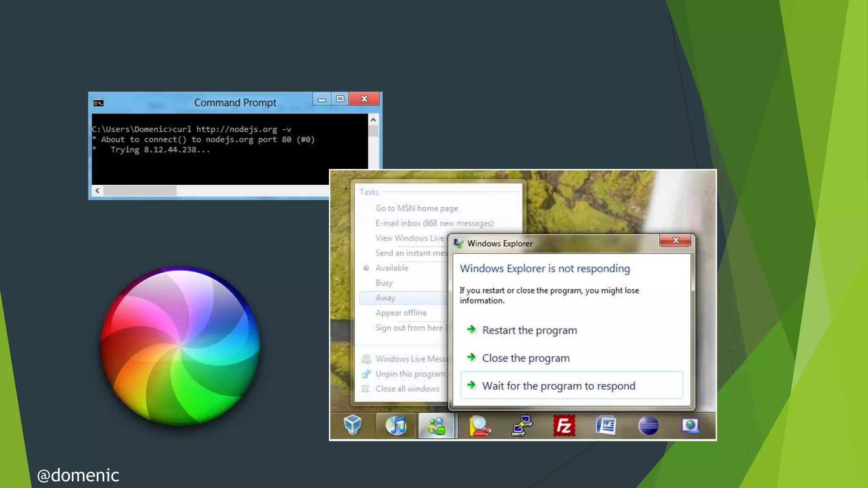
Task: Click Command Prompt scroll-up arrow
Action: point(373,120)
